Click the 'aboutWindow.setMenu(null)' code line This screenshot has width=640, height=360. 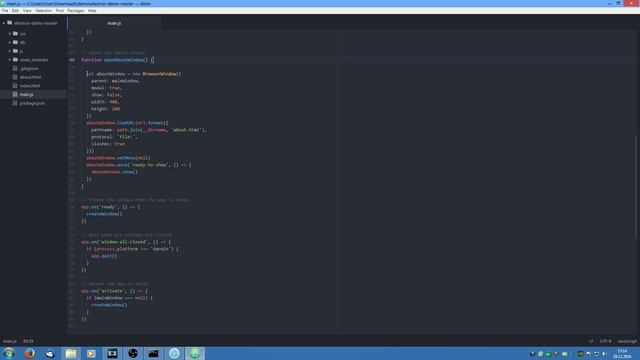coord(118,158)
